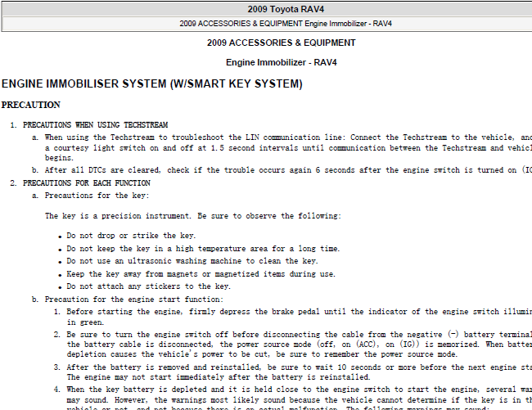The image size is (532, 410).
Task: Click the line 'The engine may not start immediately'
Action: click(x=219, y=377)
